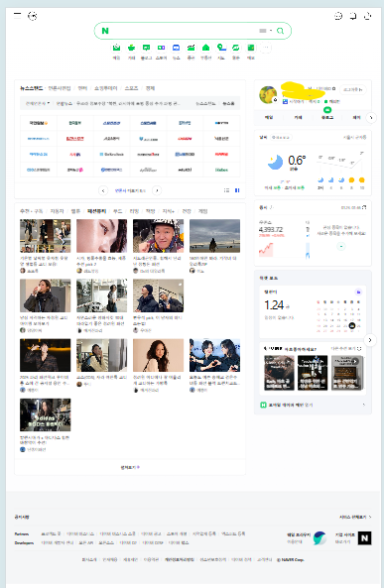Open the Mail envelope shortcut icon

(x=116, y=48)
